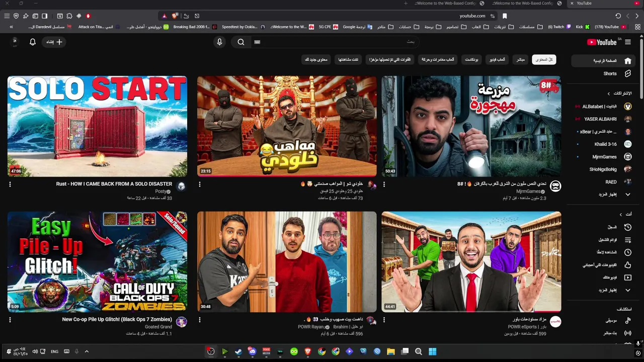
Task: Select the 'ألعاب فيديو' filter chip
Action: 498,60
